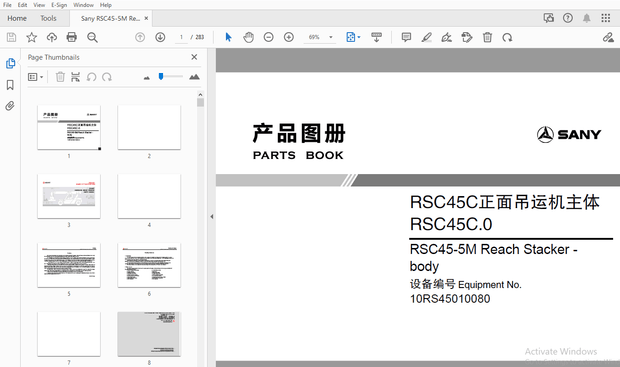Open the find text magnifier tool
620x367 pixels.
click(92, 37)
